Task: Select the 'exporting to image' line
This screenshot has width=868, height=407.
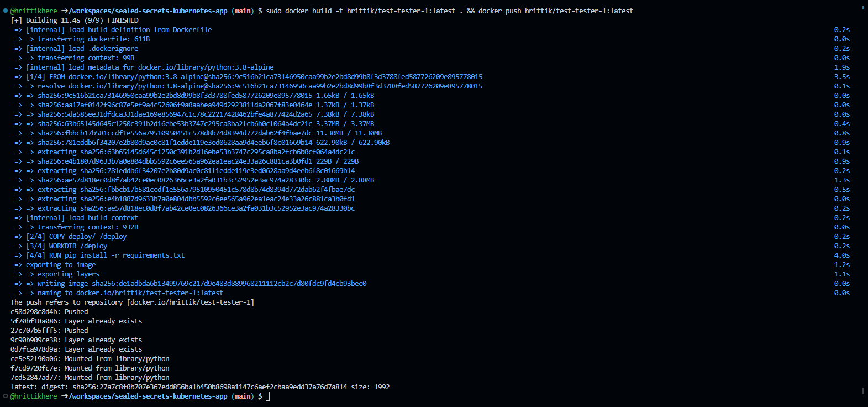Action: click(x=61, y=264)
